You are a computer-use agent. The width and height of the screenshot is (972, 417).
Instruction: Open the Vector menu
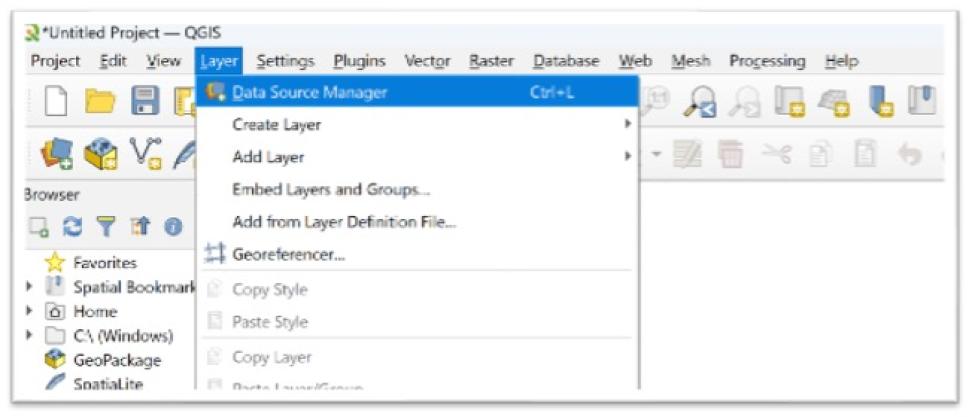[427, 61]
